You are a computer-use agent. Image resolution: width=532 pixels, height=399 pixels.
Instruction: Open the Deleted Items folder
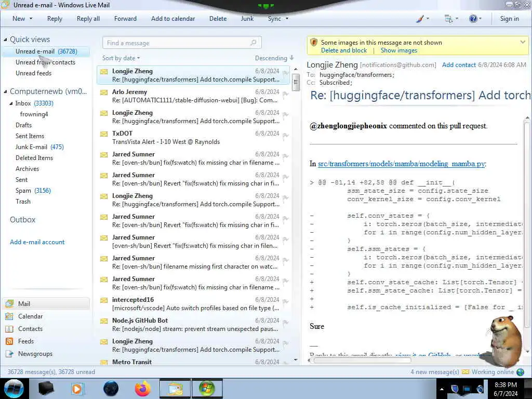tap(34, 158)
